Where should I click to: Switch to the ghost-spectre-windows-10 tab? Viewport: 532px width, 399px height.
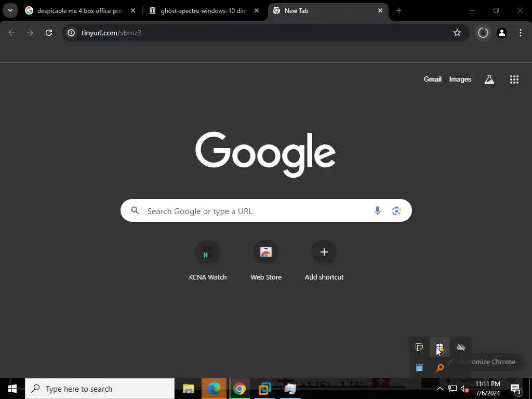coord(203,11)
